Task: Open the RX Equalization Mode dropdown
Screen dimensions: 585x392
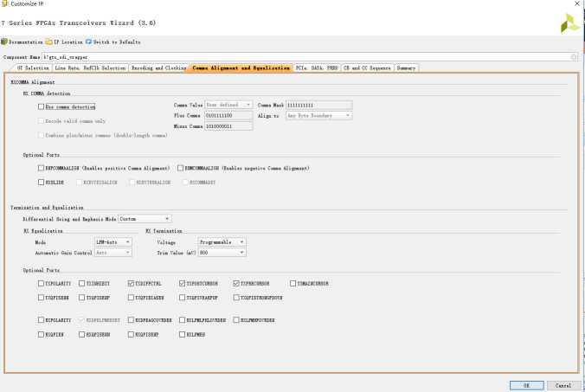Action: (113, 242)
